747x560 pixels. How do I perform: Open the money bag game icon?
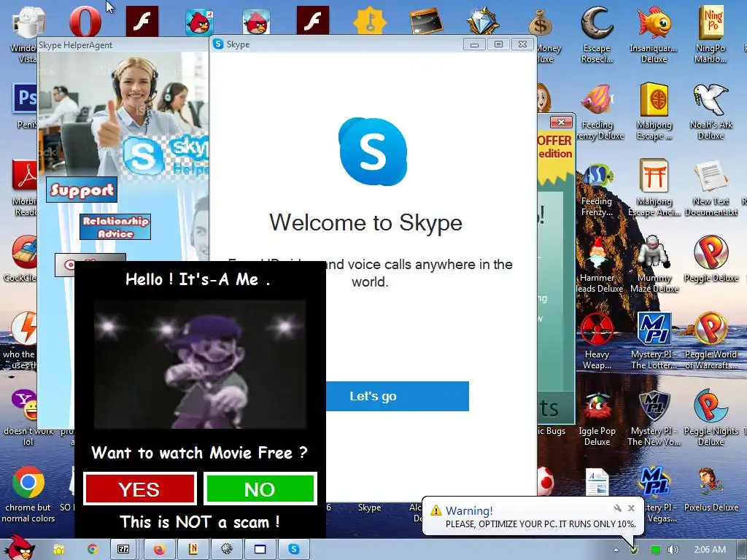point(541,23)
